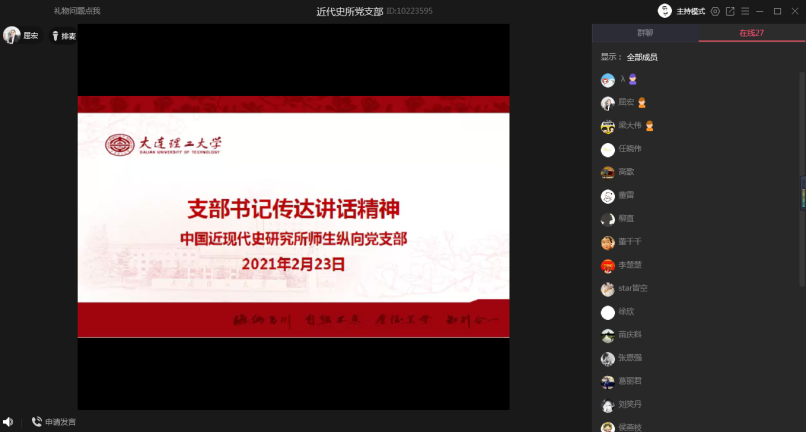Click the channel ID:10223595 text
Image resolution: width=806 pixels, height=432 pixels.
tap(409, 11)
